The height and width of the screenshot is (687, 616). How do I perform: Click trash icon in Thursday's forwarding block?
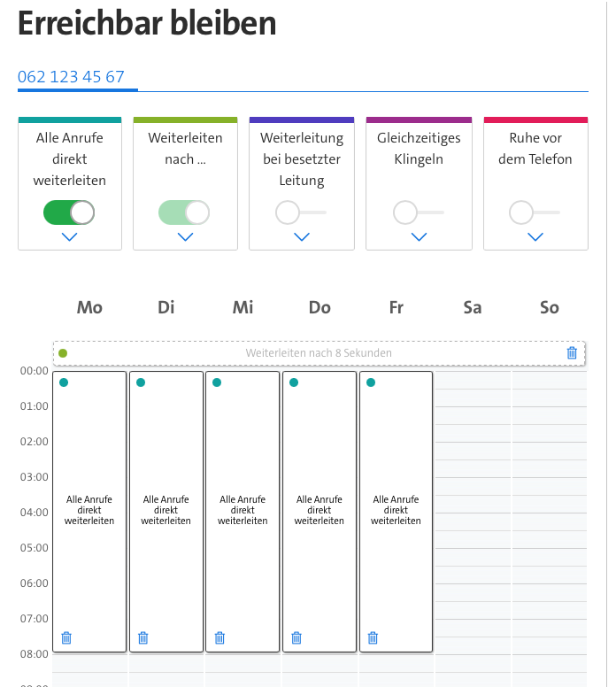pyautogui.click(x=296, y=637)
